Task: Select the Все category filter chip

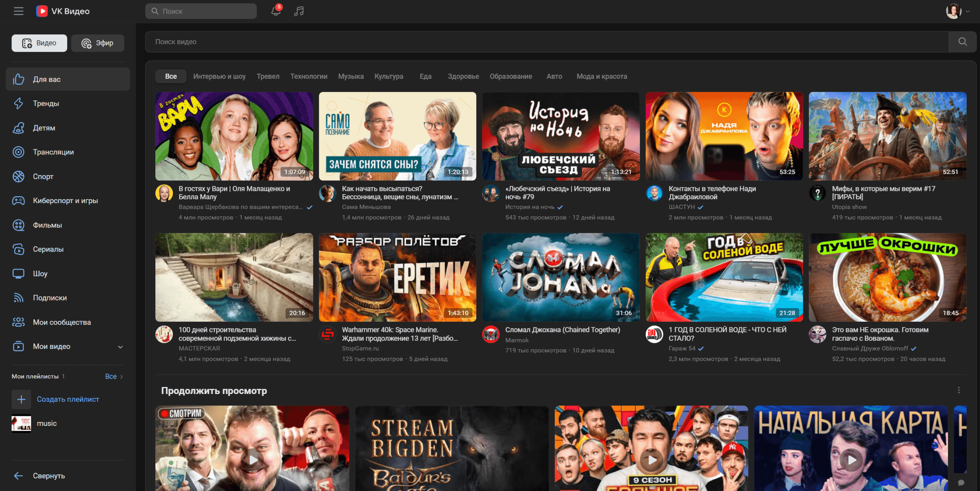Action: (x=171, y=76)
